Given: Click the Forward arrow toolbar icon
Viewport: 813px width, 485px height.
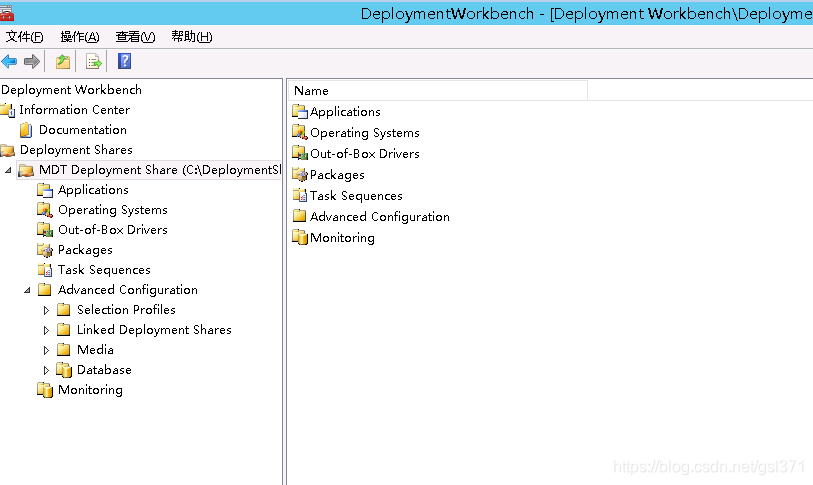Looking at the screenshot, I should pos(32,62).
